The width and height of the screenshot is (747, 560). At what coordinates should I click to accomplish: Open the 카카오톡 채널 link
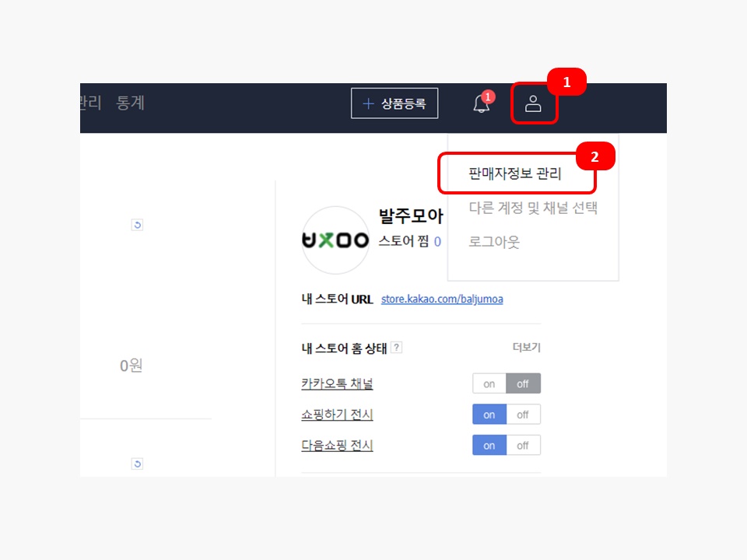(x=337, y=383)
